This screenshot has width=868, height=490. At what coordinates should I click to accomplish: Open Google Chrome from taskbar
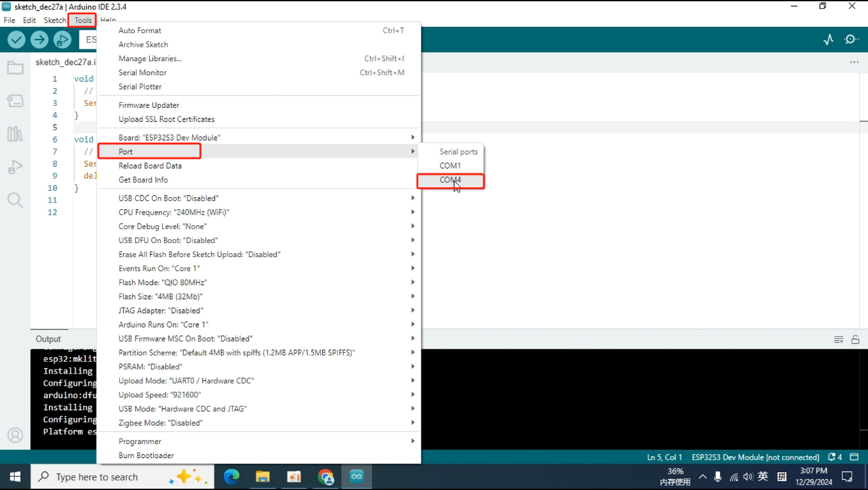(325, 477)
